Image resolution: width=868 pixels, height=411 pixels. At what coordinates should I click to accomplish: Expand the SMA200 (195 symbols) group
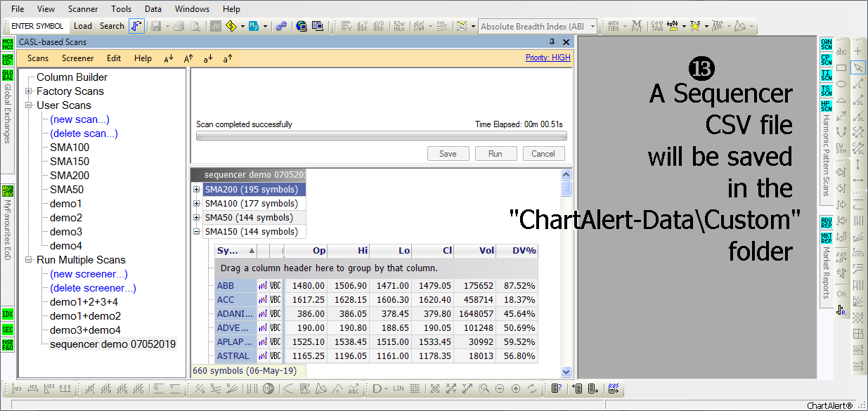[197, 190]
